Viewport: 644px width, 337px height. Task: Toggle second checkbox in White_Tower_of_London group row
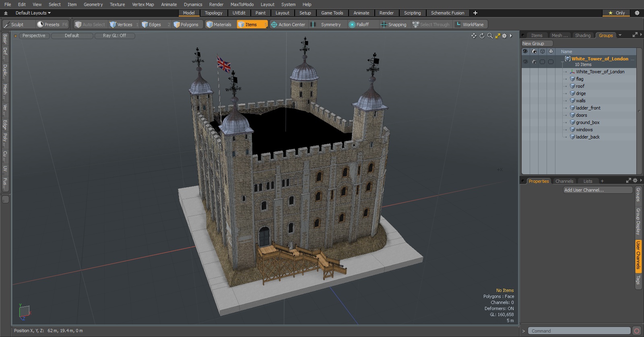[551, 62]
